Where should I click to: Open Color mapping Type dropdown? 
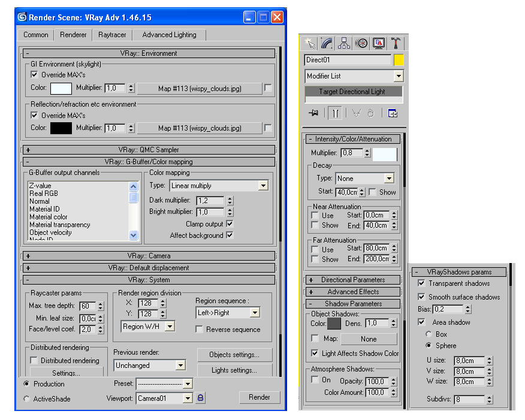pos(263,185)
